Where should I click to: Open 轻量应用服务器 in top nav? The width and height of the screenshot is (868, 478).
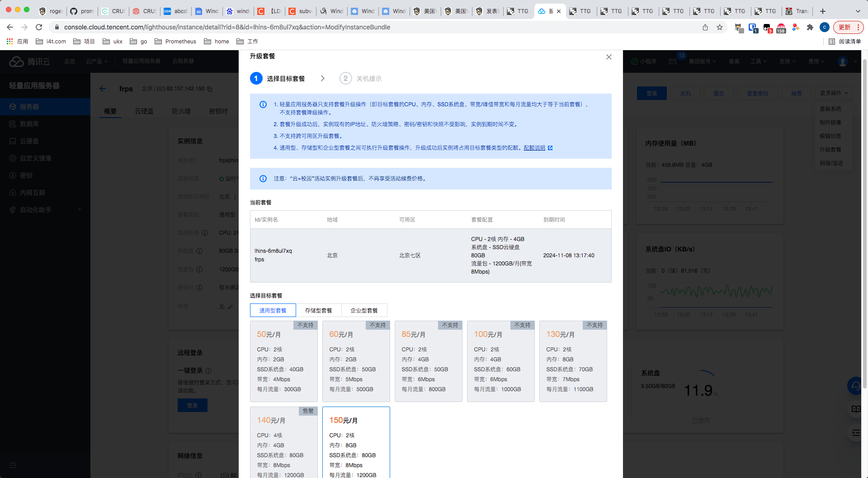[142, 61]
